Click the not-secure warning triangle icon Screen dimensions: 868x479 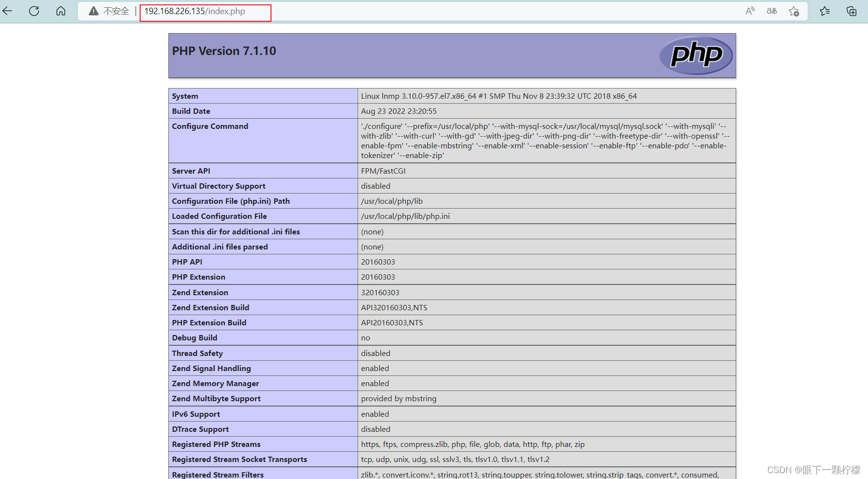[x=93, y=11]
